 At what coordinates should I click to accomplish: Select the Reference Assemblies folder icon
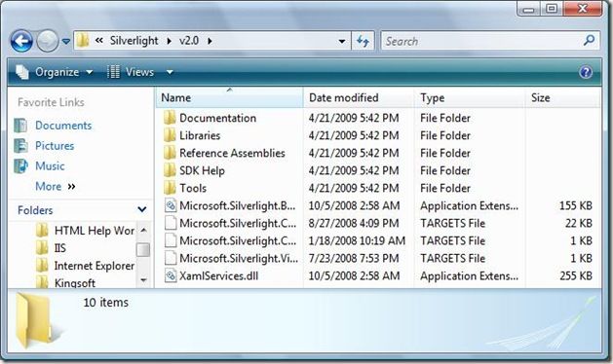pyautogui.click(x=170, y=153)
